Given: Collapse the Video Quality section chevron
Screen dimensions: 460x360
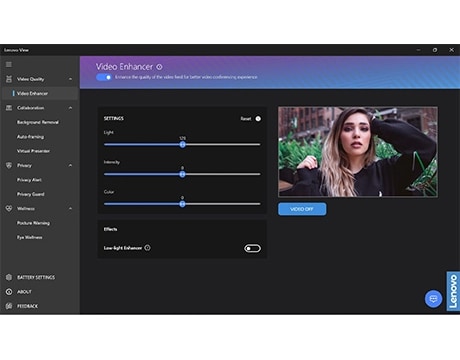Looking at the screenshot, I should pos(70,79).
